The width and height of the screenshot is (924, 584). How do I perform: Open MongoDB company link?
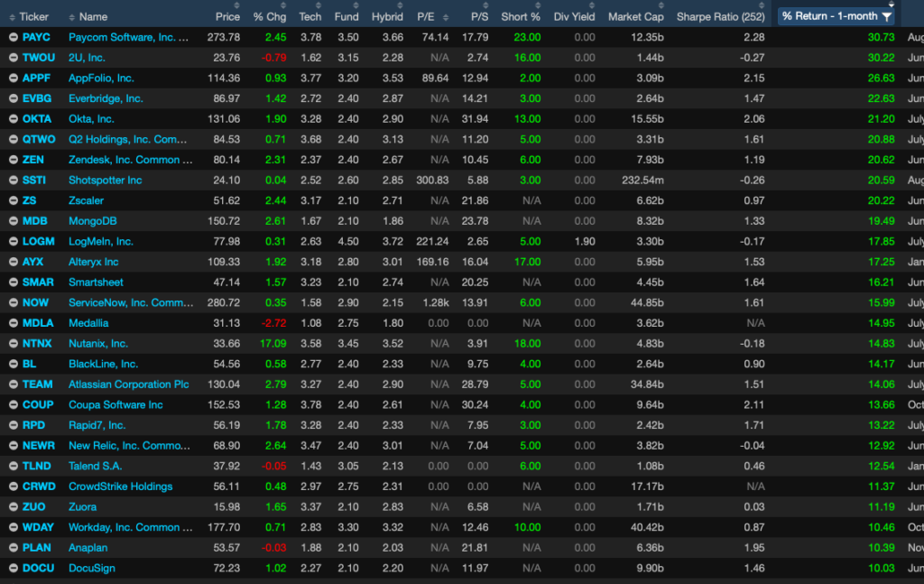pos(93,221)
